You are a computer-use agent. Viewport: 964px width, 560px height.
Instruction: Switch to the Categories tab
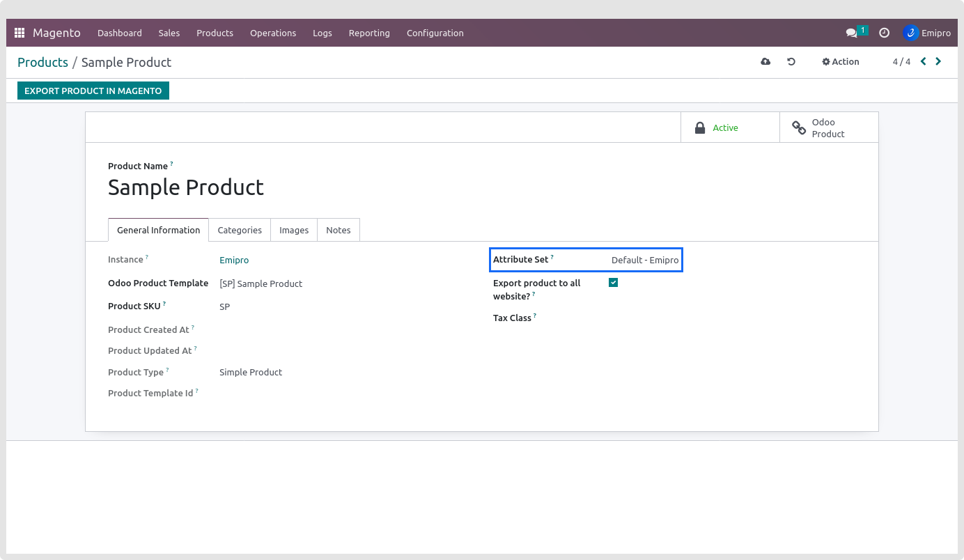pyautogui.click(x=240, y=230)
